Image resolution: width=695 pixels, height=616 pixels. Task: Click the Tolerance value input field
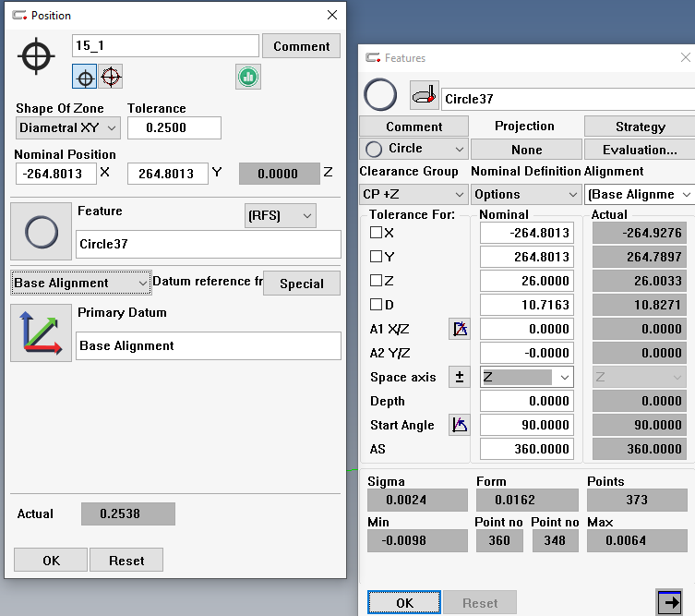coord(174,127)
